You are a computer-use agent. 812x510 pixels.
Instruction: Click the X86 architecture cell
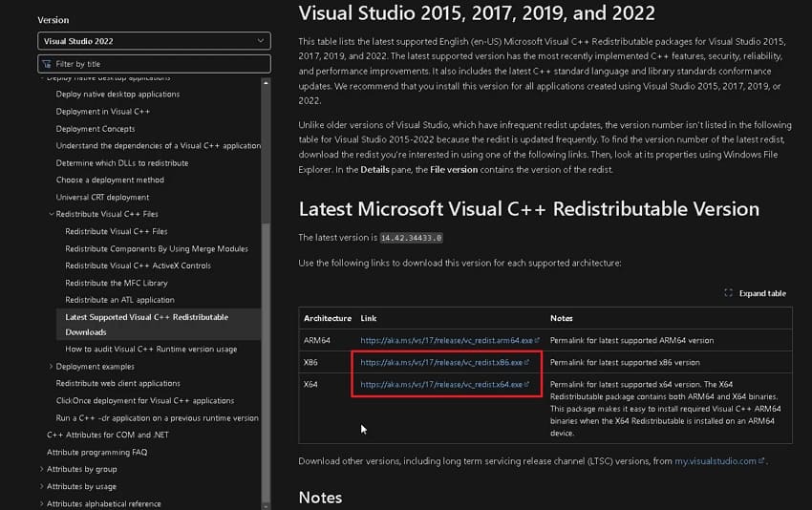pos(310,362)
